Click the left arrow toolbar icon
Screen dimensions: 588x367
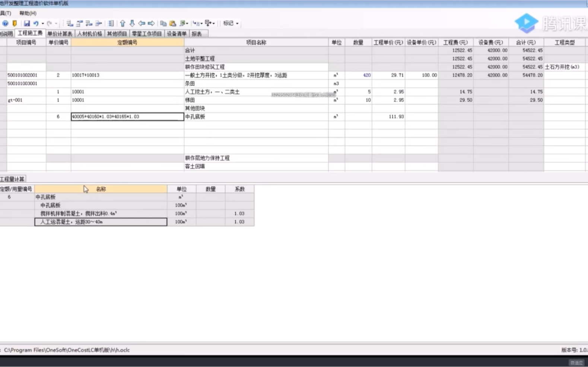click(142, 23)
